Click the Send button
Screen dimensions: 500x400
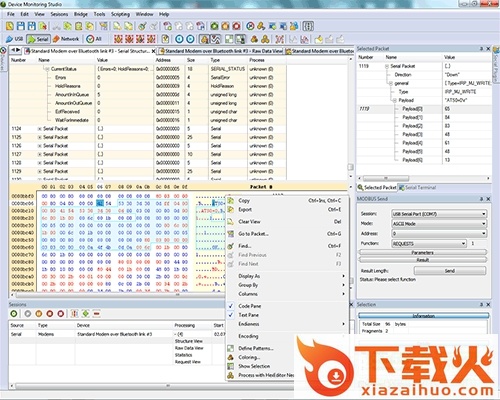[x=450, y=271]
